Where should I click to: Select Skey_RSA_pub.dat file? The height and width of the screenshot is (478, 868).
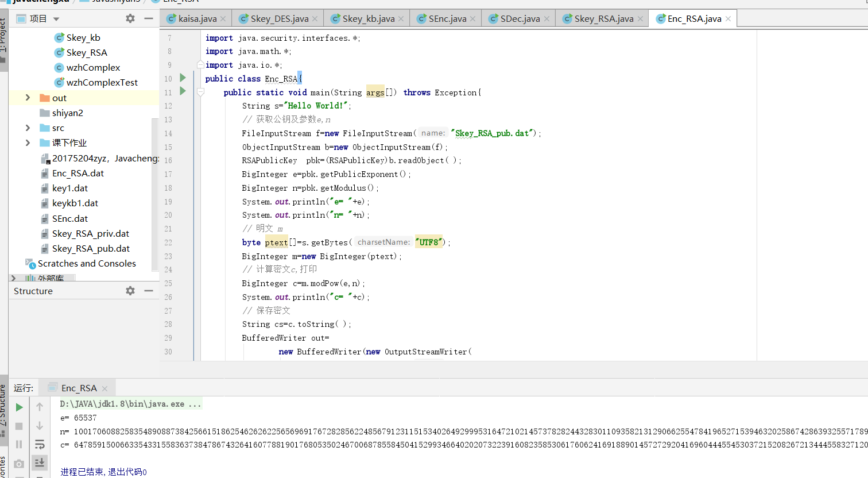[91, 248]
